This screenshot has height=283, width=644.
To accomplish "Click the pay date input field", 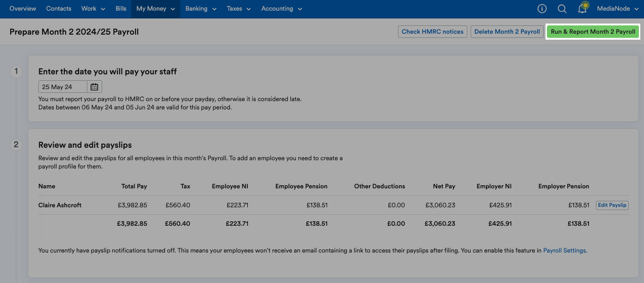I will pyautogui.click(x=63, y=87).
